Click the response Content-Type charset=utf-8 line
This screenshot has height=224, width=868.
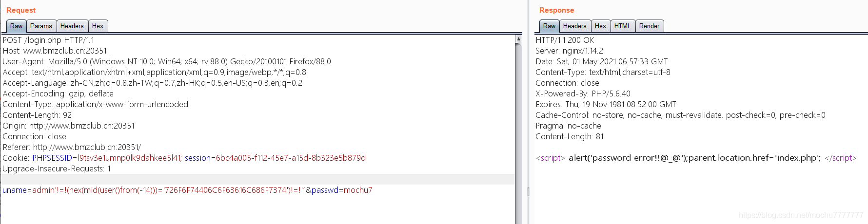(603, 72)
